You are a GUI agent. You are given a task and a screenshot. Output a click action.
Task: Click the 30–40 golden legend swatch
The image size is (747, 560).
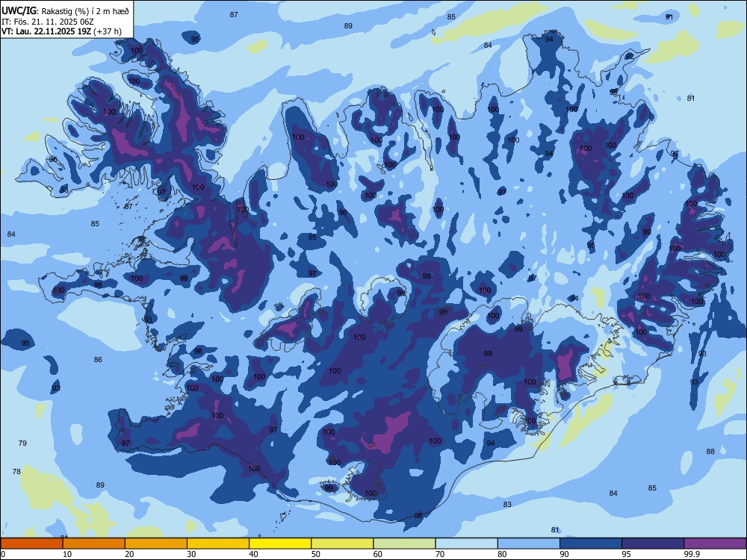coord(218,544)
